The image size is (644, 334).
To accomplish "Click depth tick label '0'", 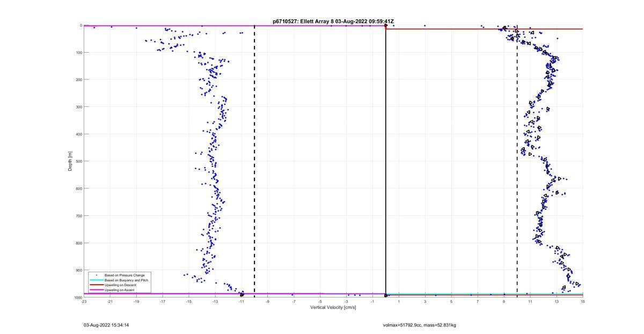I will (x=80, y=25).
